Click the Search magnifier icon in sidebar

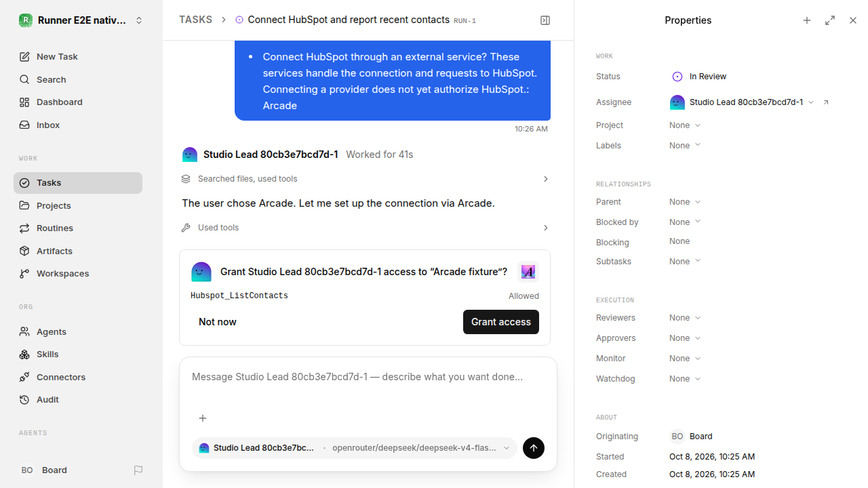click(x=24, y=80)
